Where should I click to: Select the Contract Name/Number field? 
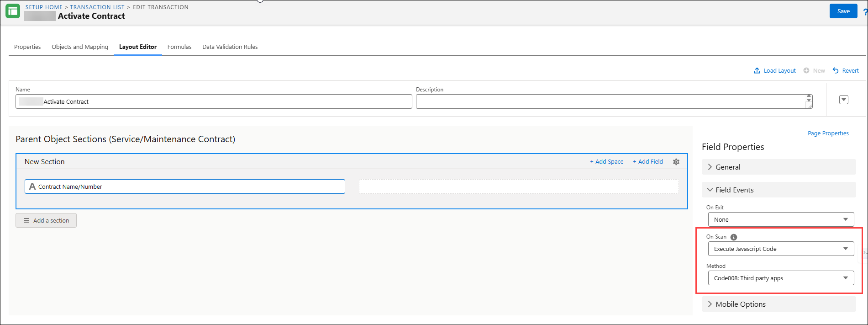coord(185,186)
